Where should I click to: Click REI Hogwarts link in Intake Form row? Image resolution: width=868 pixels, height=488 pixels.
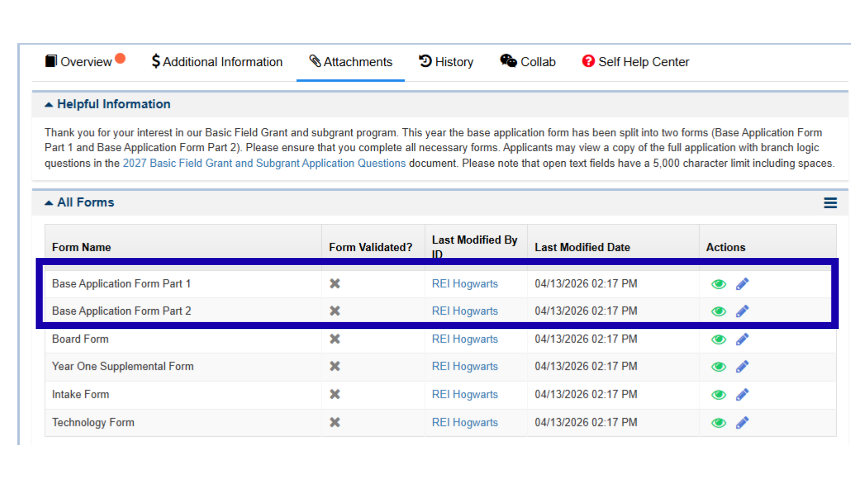point(464,394)
